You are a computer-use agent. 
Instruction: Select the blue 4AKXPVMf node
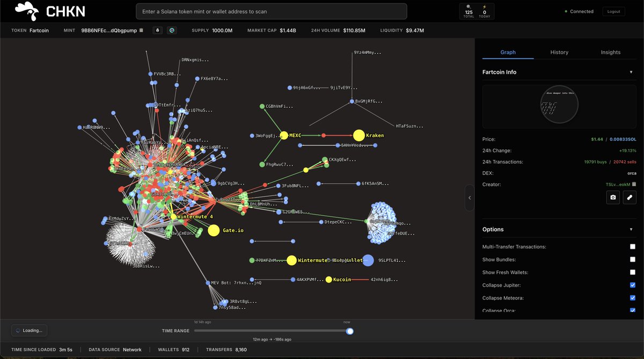292,280
